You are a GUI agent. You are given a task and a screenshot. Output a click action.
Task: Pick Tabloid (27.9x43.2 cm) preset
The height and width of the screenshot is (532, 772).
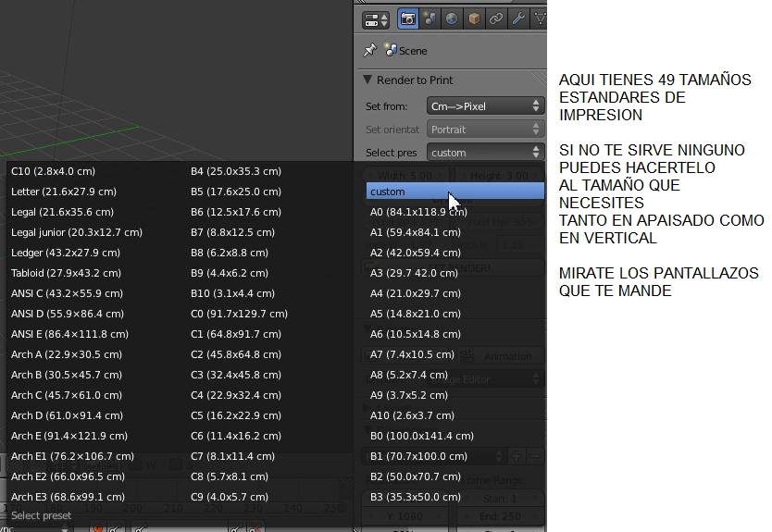click(x=66, y=273)
